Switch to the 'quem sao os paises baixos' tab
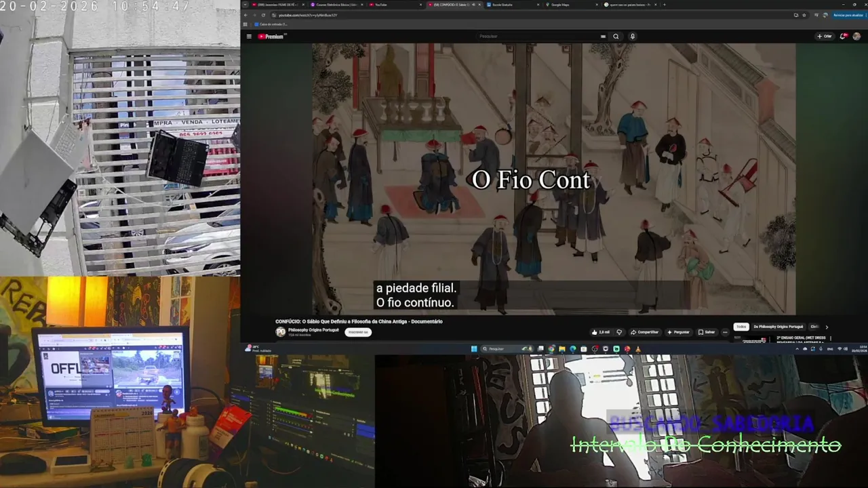The image size is (868, 488). (x=631, y=5)
